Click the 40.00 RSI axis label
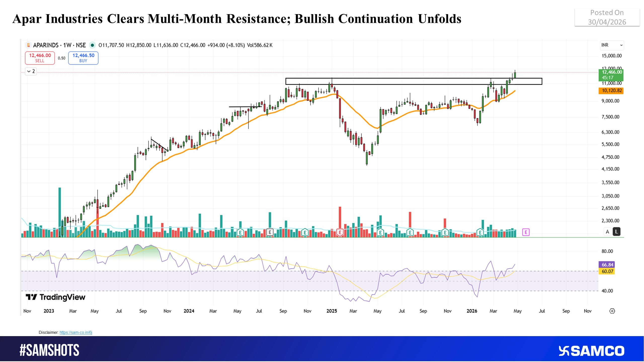This screenshot has width=644, height=362. pyautogui.click(x=607, y=291)
